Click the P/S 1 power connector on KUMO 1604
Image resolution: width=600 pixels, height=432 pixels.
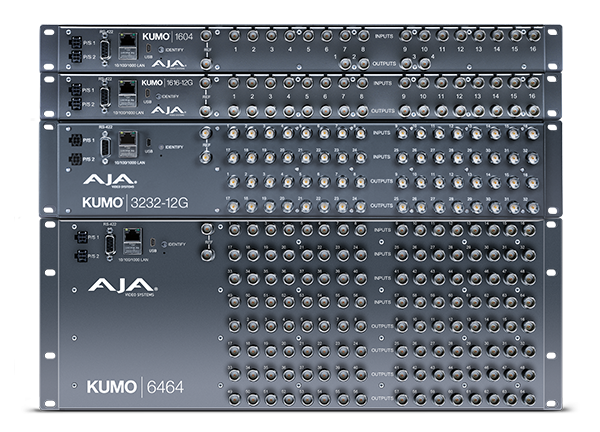[75, 42]
